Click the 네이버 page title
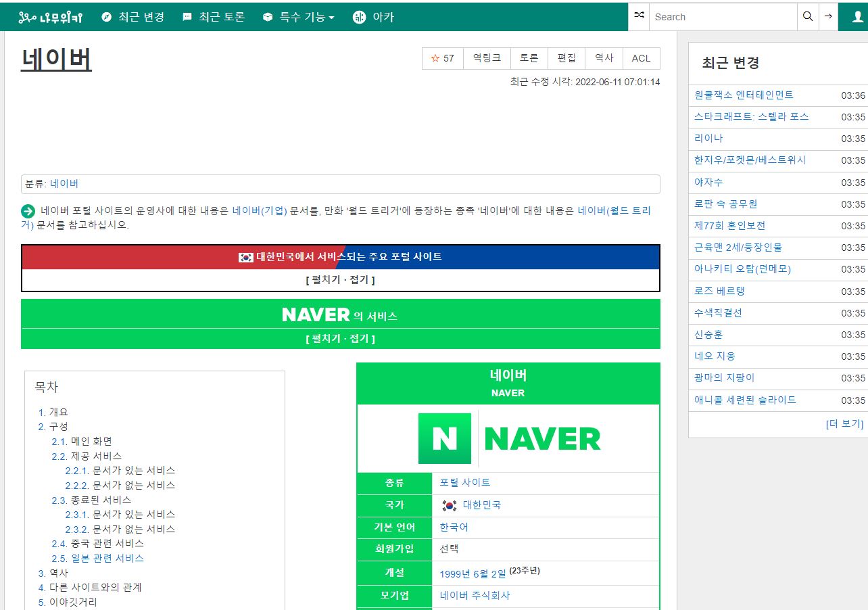868x610 pixels. (x=56, y=60)
